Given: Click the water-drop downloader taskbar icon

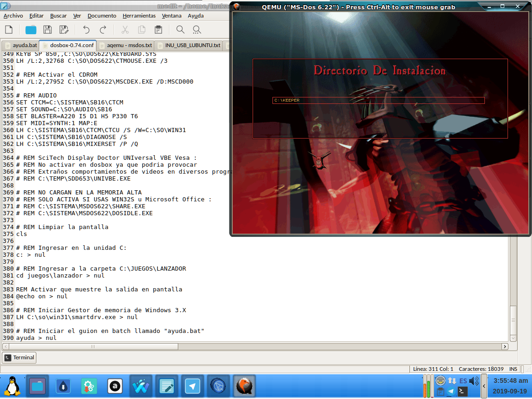Looking at the screenshot, I should click(63, 387).
